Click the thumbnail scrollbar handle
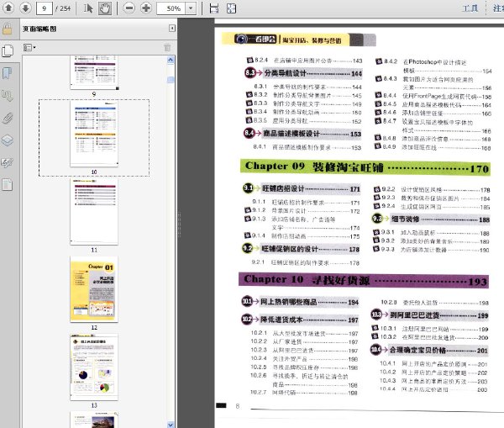 [x=171, y=80]
